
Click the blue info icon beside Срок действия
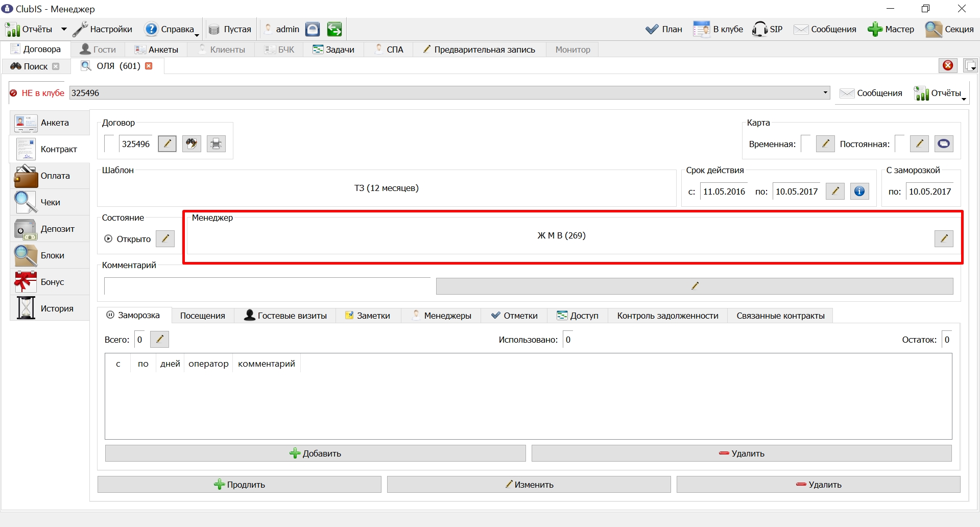pos(859,191)
